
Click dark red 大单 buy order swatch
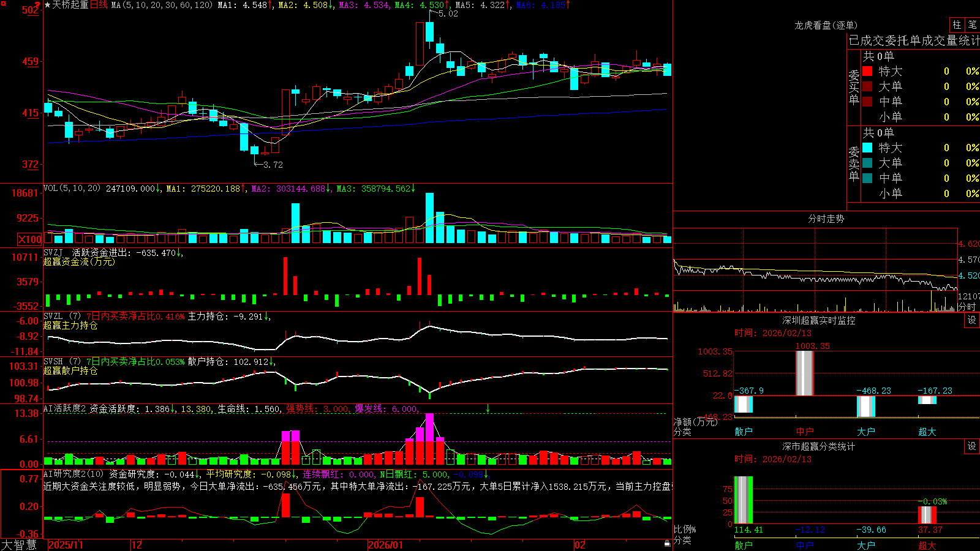[x=867, y=86]
